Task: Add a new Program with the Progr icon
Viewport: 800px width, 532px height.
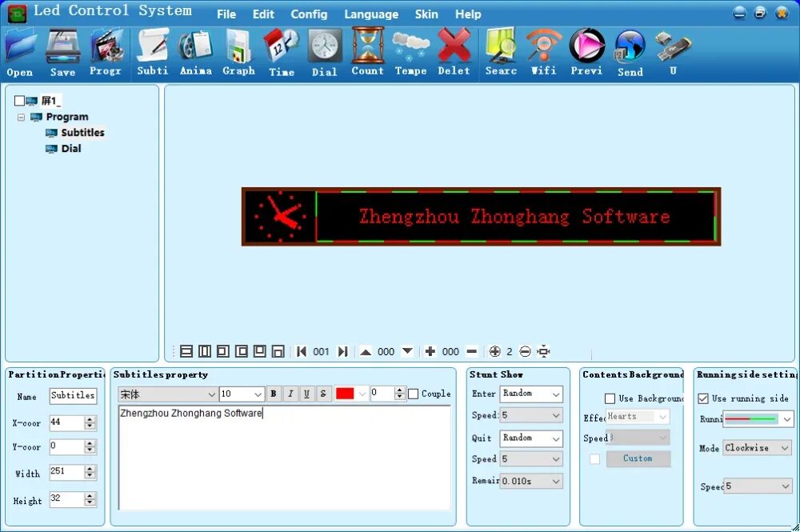Action: pos(106,53)
